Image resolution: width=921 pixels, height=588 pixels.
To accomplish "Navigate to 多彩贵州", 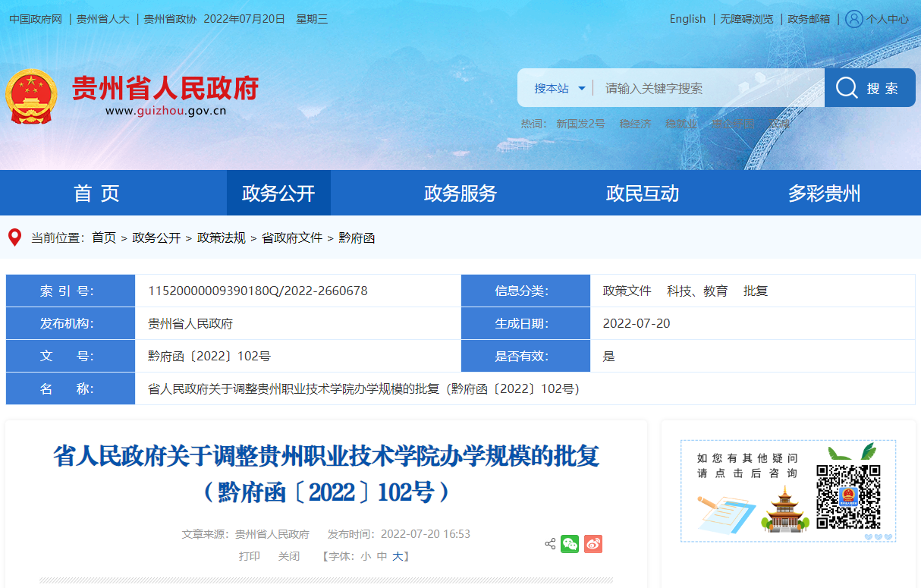I will pyautogui.click(x=824, y=193).
